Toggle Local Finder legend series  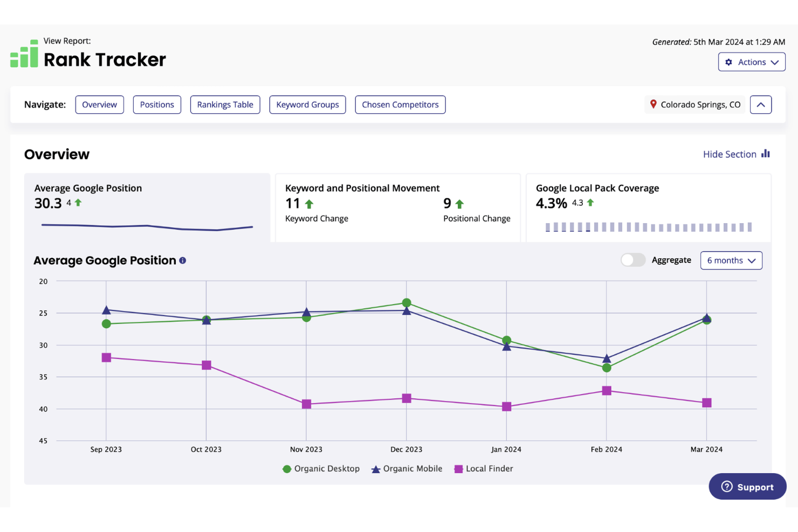[484, 469]
